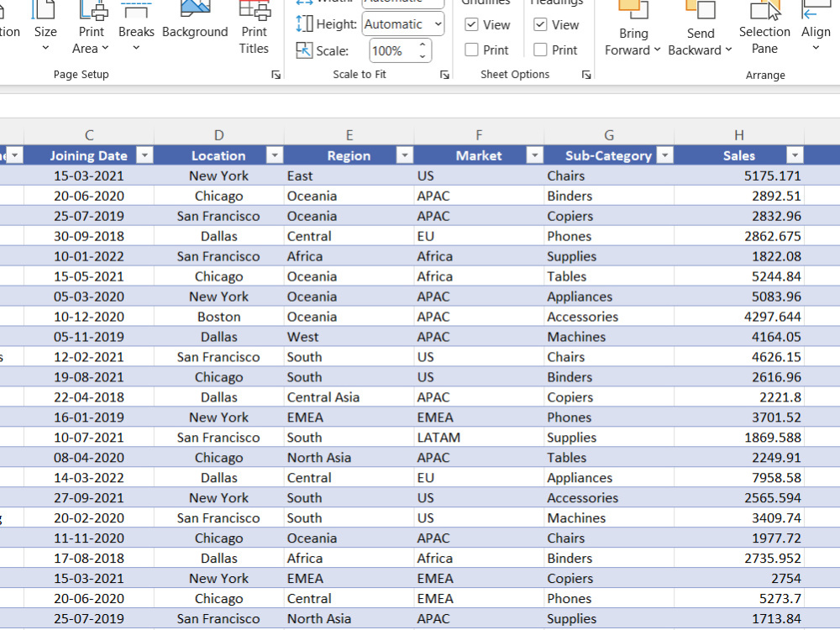The height and width of the screenshot is (630, 840).
Task: Select sales value 1869.588
Action: (739, 437)
